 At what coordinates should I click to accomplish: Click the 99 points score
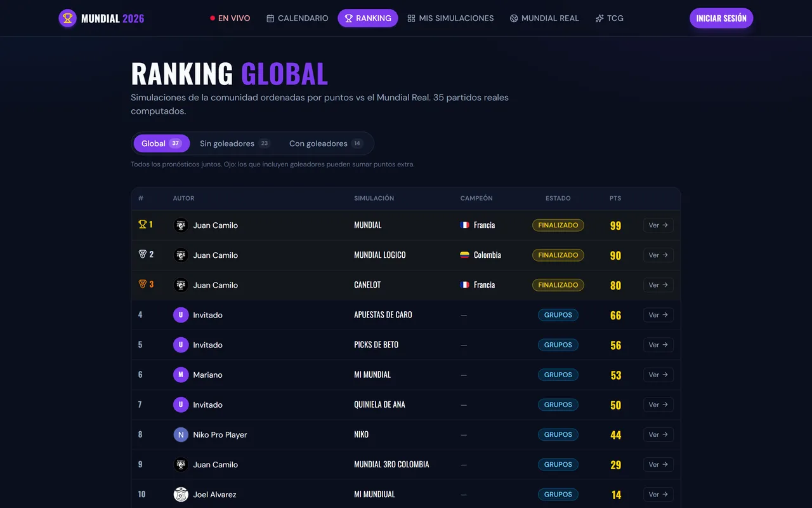(615, 225)
